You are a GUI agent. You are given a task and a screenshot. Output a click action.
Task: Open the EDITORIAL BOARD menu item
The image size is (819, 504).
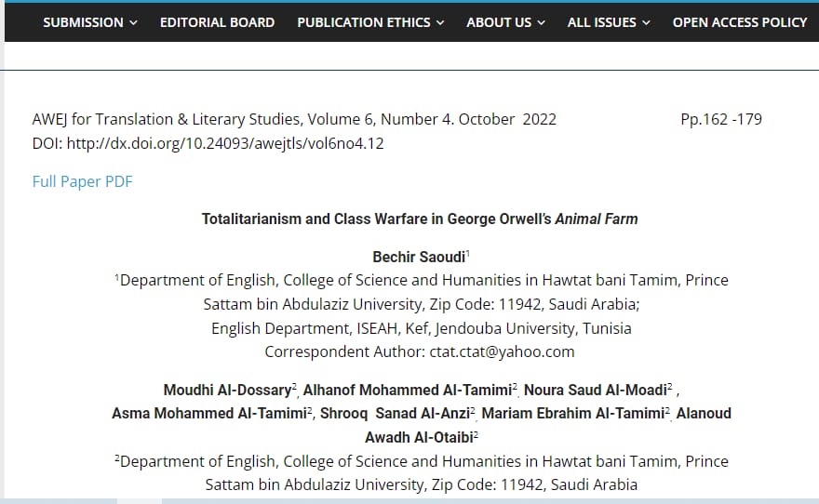coord(217,22)
